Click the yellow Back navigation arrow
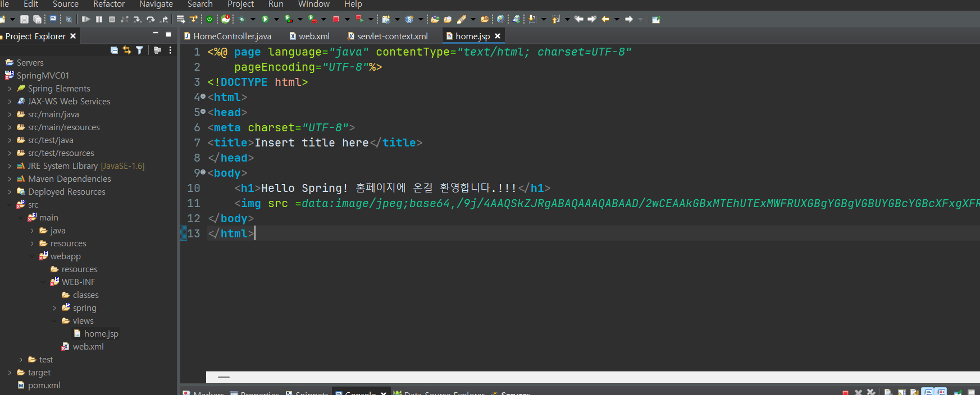This screenshot has height=395, width=980. click(x=605, y=19)
